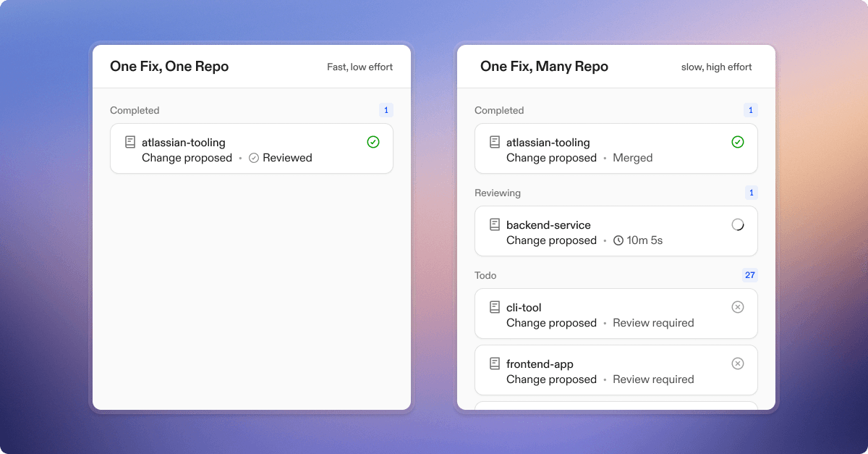This screenshot has width=868, height=454.
Task: Click the loading spinner on backend-service
Action: click(x=737, y=224)
